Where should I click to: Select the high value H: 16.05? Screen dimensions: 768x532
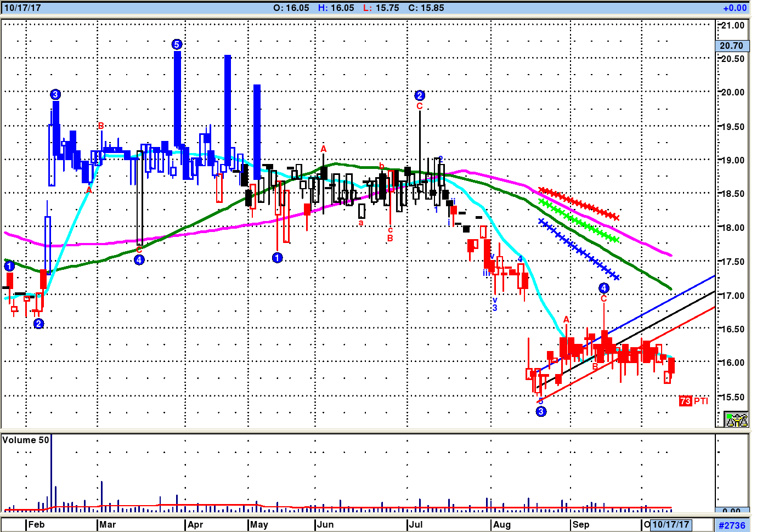pos(336,8)
